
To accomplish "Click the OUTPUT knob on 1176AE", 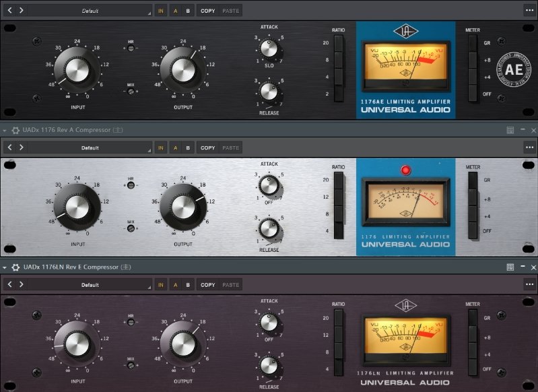I will tap(183, 70).
